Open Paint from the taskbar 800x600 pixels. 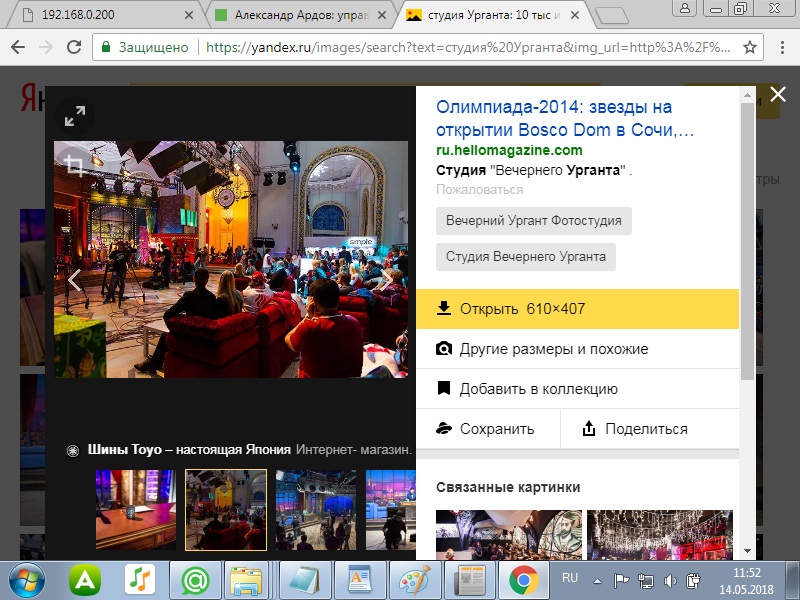click(x=415, y=580)
